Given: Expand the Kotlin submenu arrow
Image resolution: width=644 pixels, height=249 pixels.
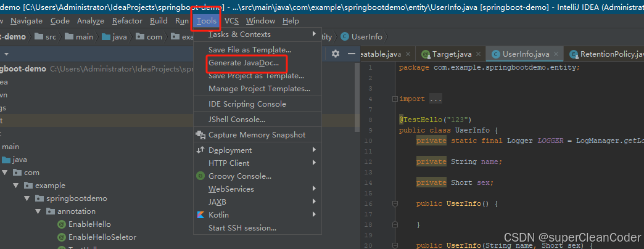Looking at the screenshot, I should click(314, 214).
